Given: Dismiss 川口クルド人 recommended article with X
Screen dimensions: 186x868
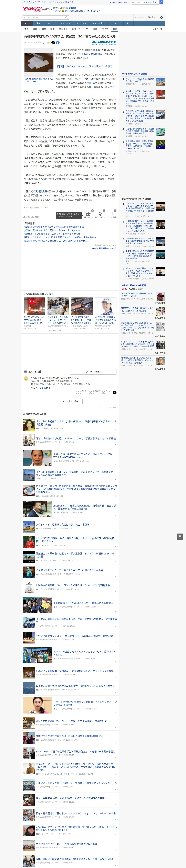Looking at the screenshot, I should coord(115,516).
